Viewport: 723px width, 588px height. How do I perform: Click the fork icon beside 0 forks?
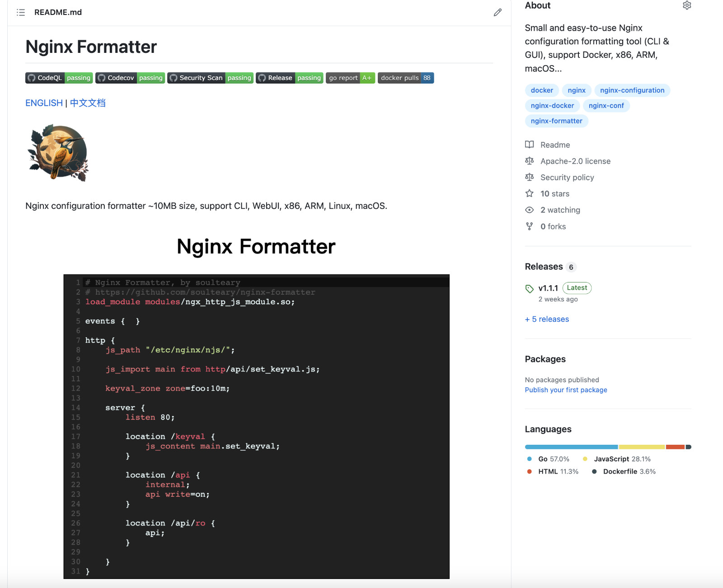click(x=530, y=226)
